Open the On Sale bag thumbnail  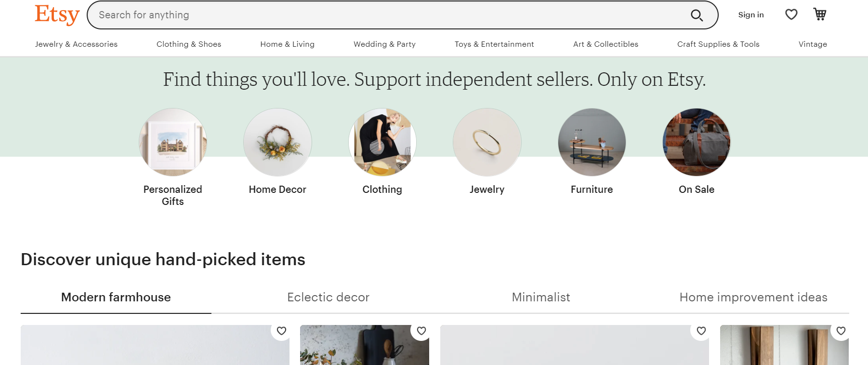click(697, 142)
